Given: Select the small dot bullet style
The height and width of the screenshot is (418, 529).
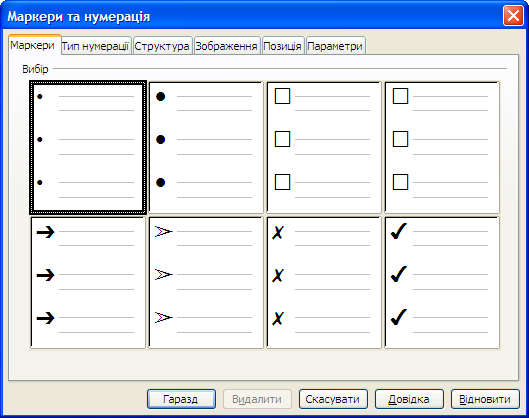Looking at the screenshot, I should coord(88,147).
